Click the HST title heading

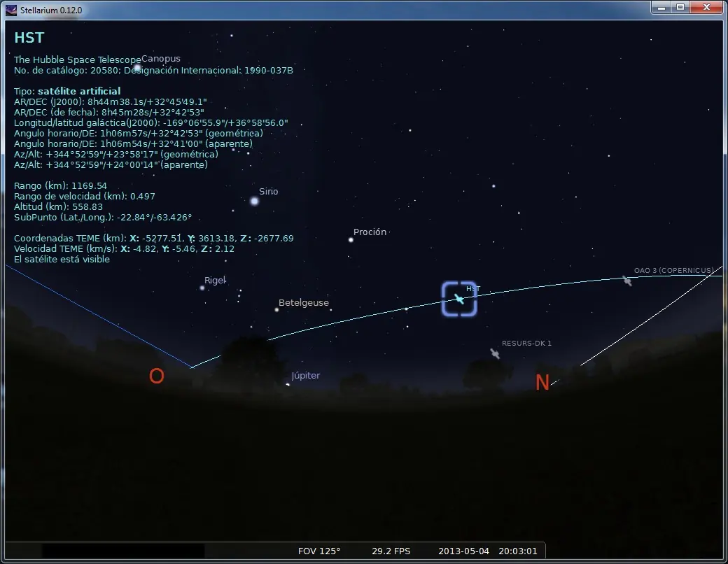(x=29, y=38)
